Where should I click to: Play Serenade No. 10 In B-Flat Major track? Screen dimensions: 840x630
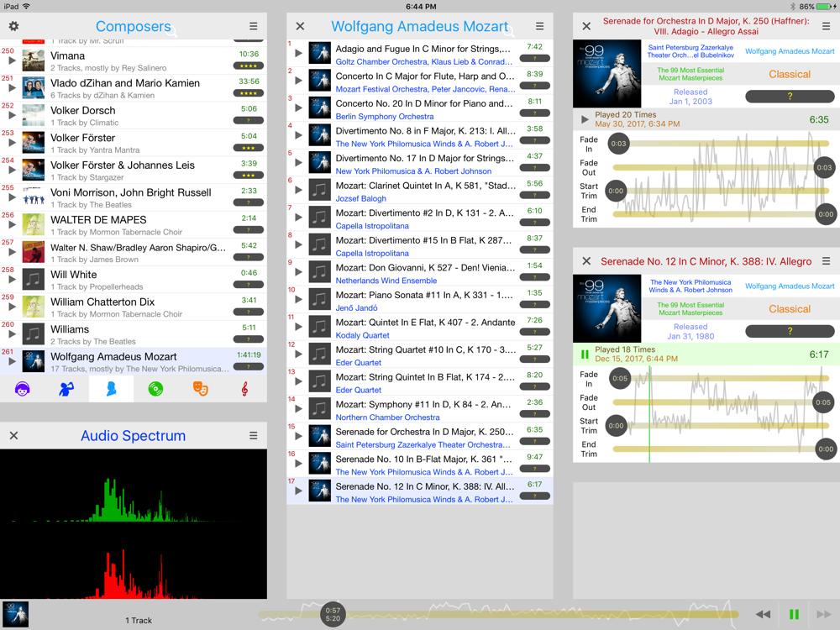click(x=298, y=463)
